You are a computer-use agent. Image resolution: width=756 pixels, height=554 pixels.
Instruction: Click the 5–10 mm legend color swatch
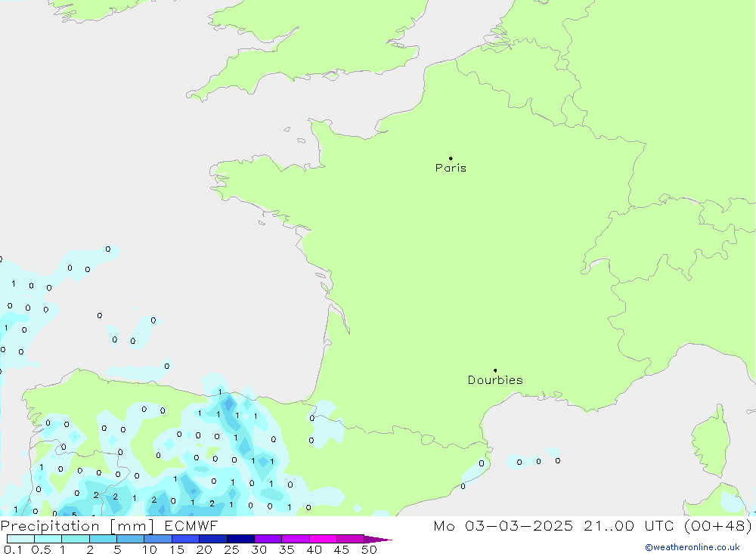[x=131, y=539]
